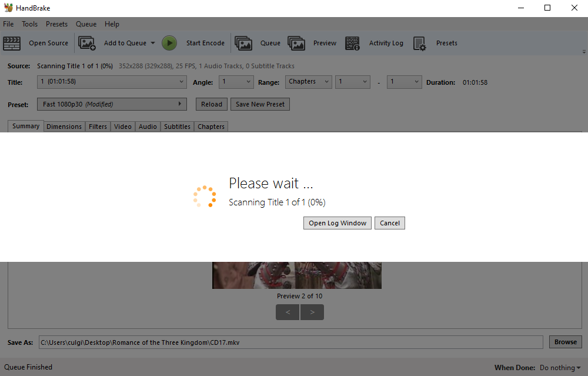Click the Presets document gear icon

click(x=420, y=43)
